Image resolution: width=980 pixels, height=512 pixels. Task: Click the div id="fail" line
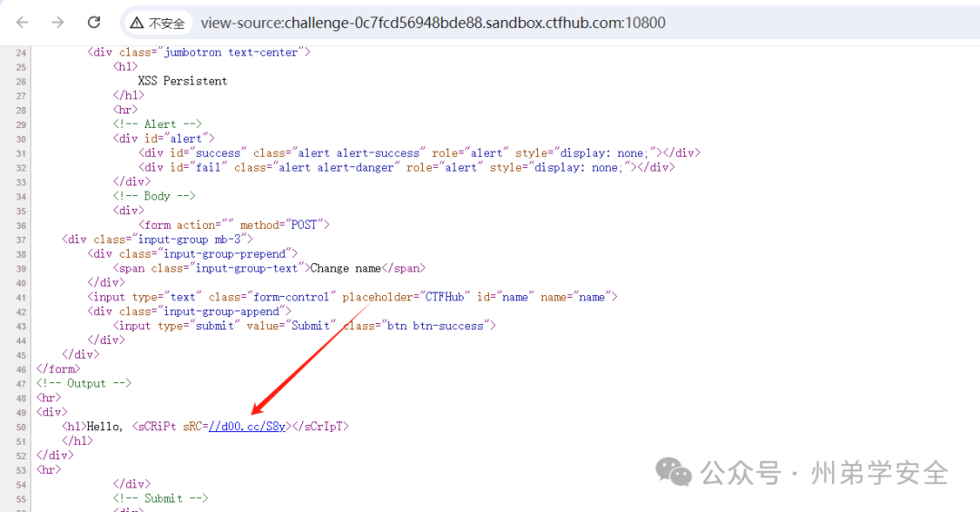tap(407, 167)
